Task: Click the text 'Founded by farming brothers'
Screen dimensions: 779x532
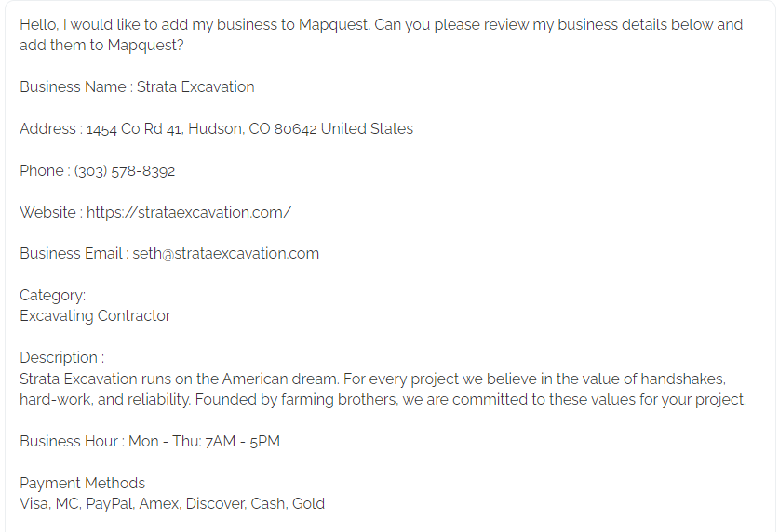Action: click(296, 400)
